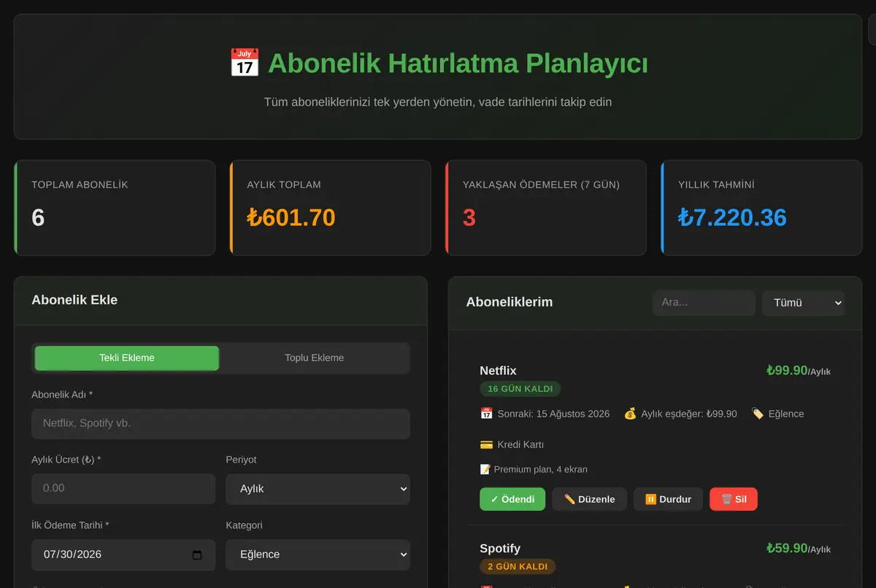Click Sonraki: 15 Ağustos 2026 text
Image resolution: width=876 pixels, height=588 pixels.
click(553, 414)
